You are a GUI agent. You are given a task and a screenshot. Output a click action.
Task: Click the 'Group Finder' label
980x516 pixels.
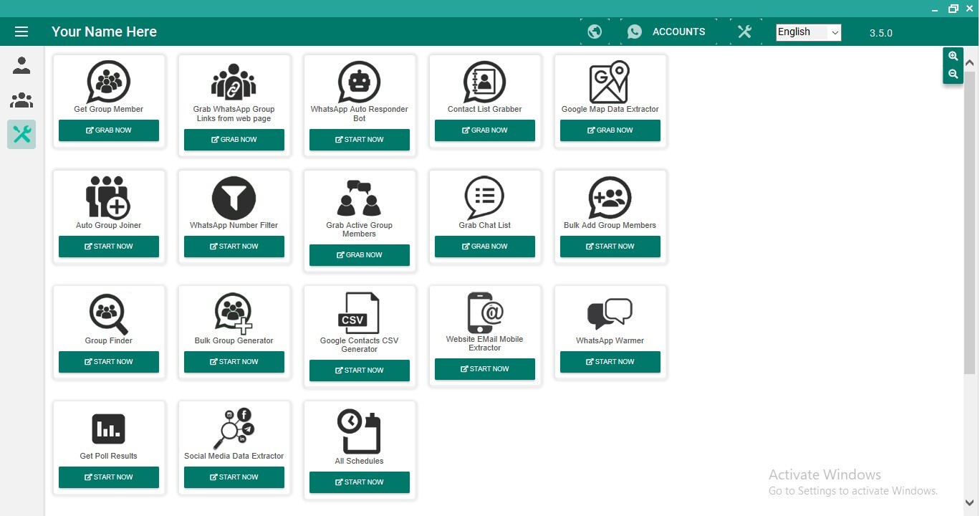pos(109,340)
